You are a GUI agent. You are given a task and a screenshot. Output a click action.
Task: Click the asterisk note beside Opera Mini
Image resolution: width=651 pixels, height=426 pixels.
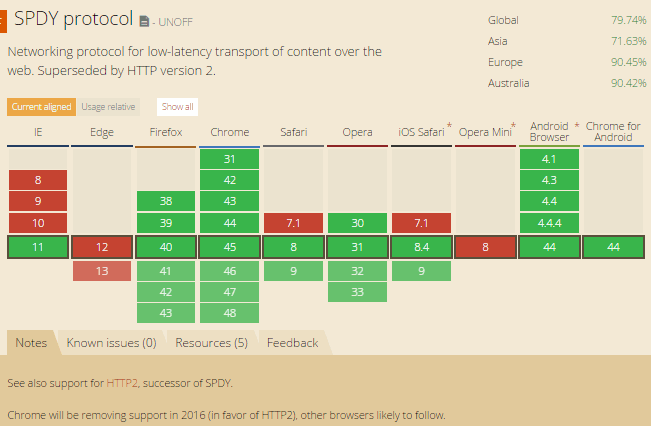tap(513, 127)
